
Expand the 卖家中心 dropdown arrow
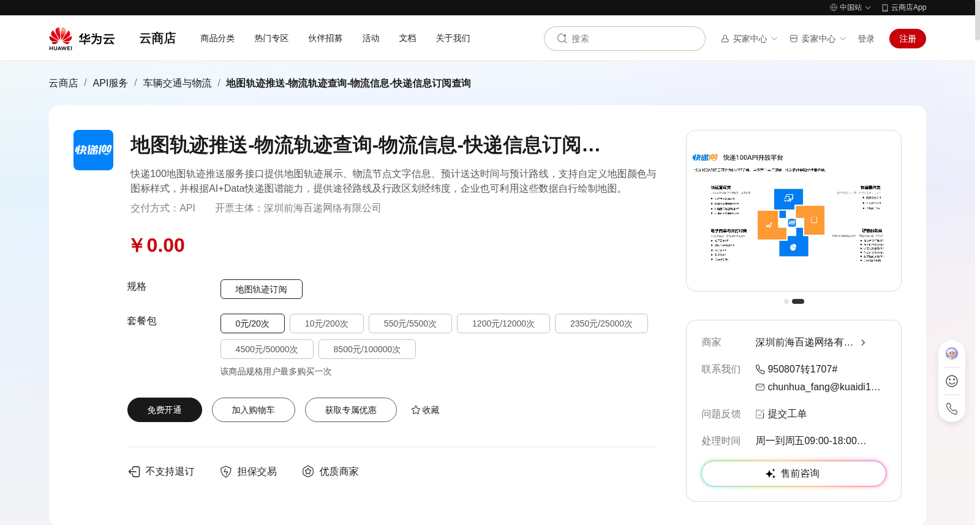[843, 39]
